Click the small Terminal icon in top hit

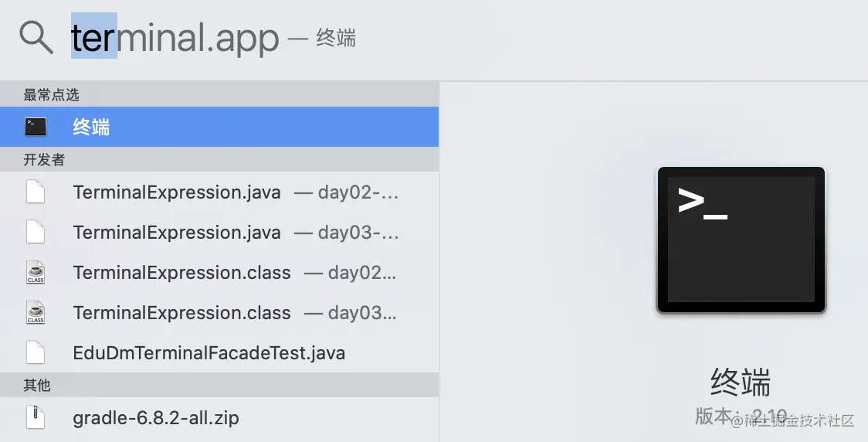(x=36, y=127)
